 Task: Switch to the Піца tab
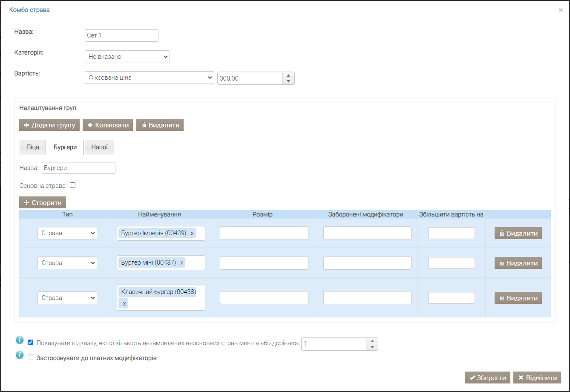coord(33,147)
